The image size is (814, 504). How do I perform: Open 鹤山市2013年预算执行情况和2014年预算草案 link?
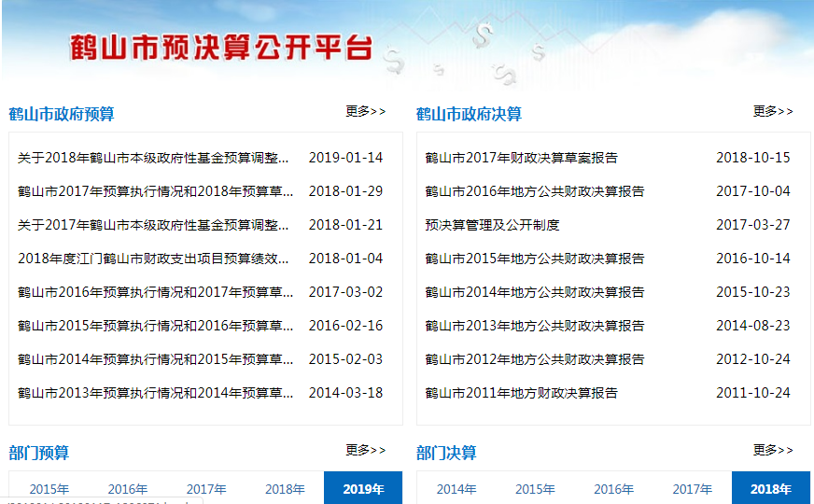coord(155,393)
